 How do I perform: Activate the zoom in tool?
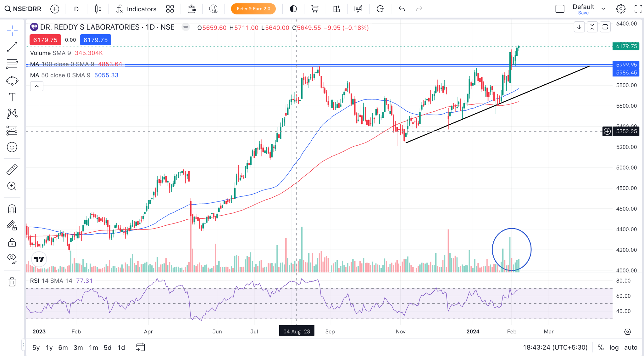[12, 186]
